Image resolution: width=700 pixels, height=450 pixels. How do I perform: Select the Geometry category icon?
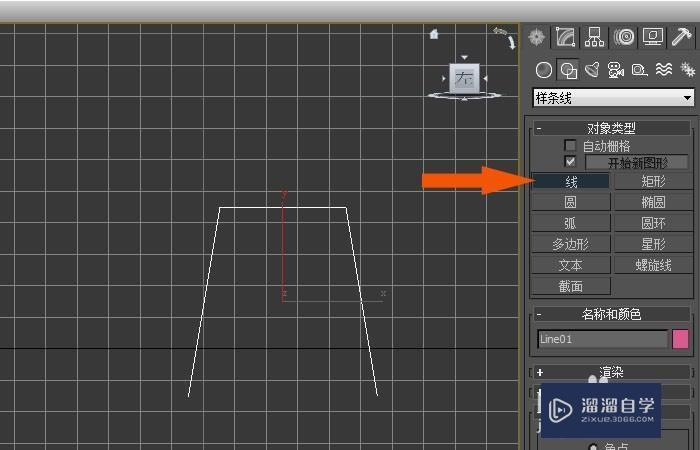[x=543, y=70]
